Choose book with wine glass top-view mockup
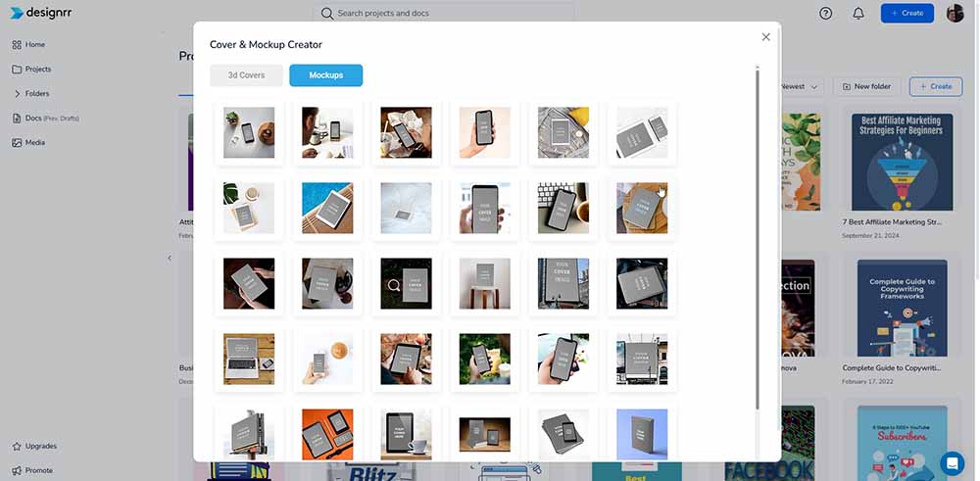The image size is (980, 481). click(327, 283)
